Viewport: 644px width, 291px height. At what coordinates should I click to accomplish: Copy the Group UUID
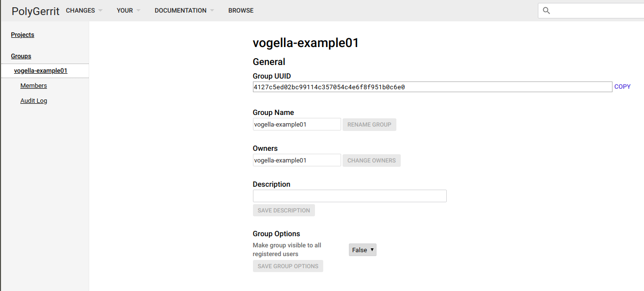click(x=623, y=87)
